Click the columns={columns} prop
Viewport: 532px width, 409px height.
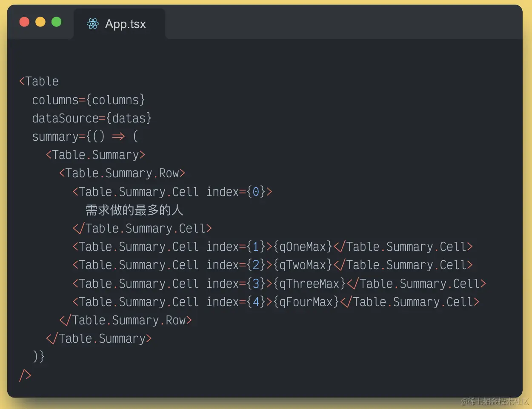[88, 100]
